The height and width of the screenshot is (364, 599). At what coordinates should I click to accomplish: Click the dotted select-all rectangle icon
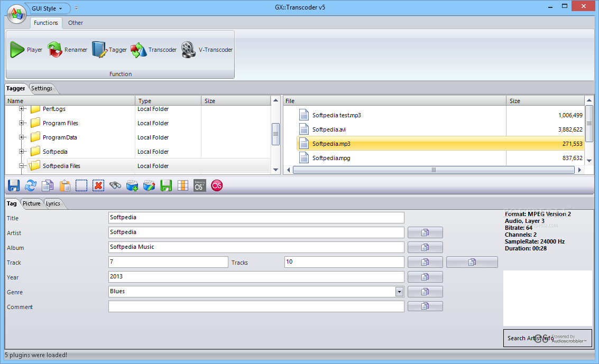(x=81, y=186)
